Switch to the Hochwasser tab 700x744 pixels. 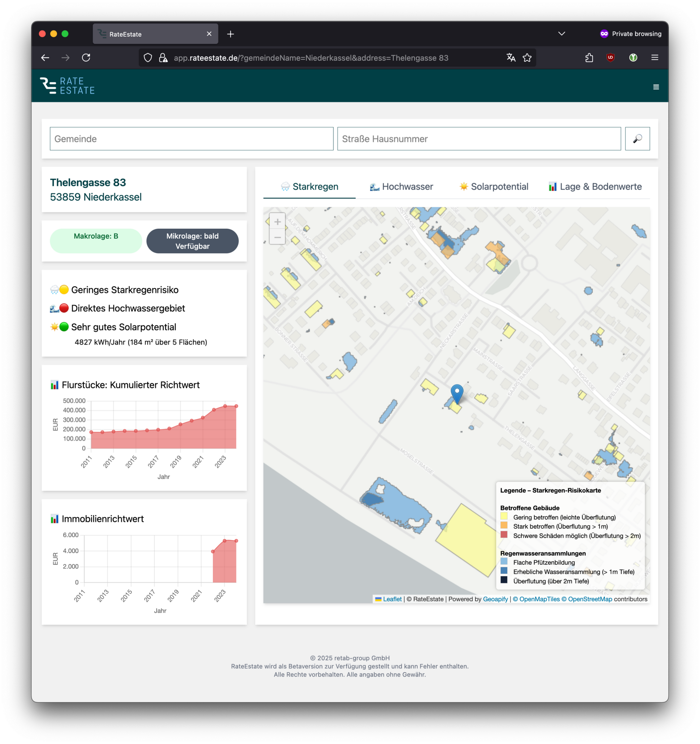tap(401, 186)
